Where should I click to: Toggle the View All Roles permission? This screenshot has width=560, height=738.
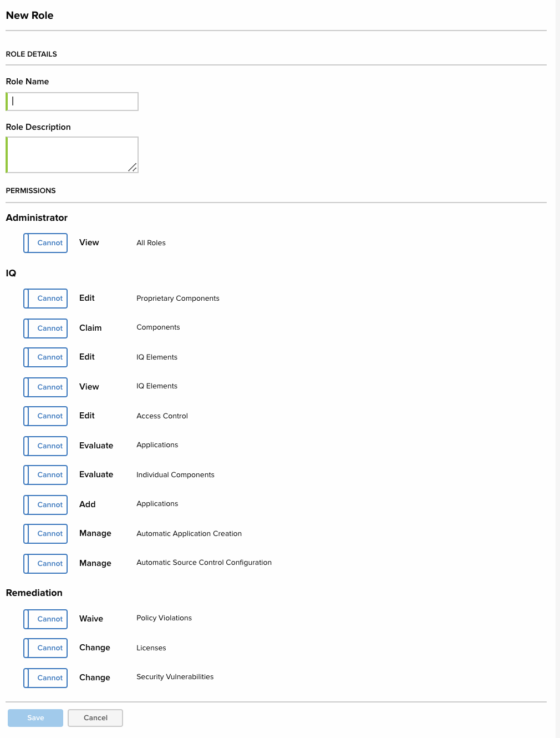click(x=45, y=243)
